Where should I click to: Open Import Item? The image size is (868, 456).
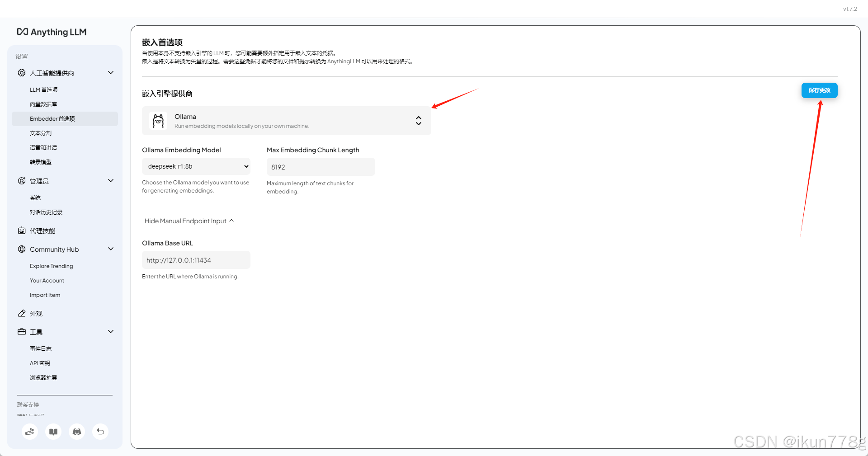coord(45,295)
